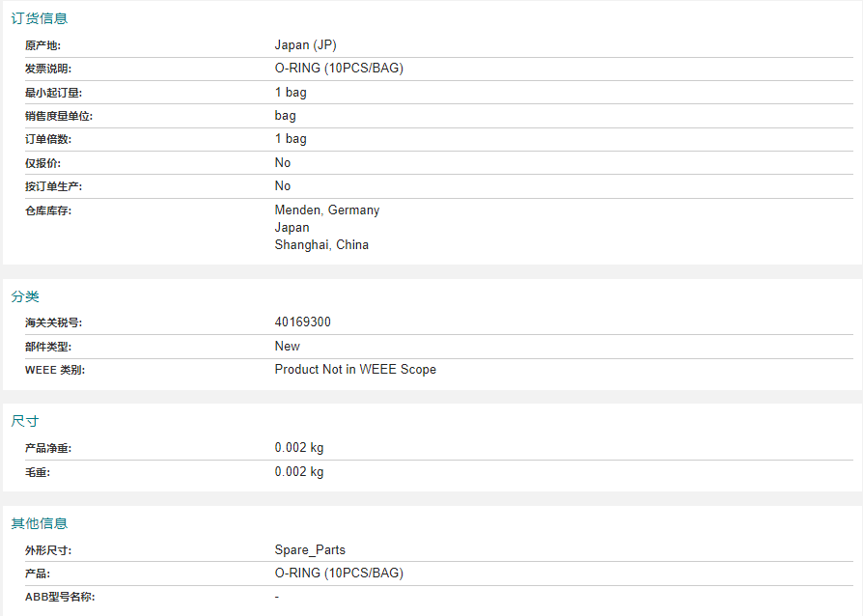
Task: Click the 订货信息 section heading
Action: point(39,18)
